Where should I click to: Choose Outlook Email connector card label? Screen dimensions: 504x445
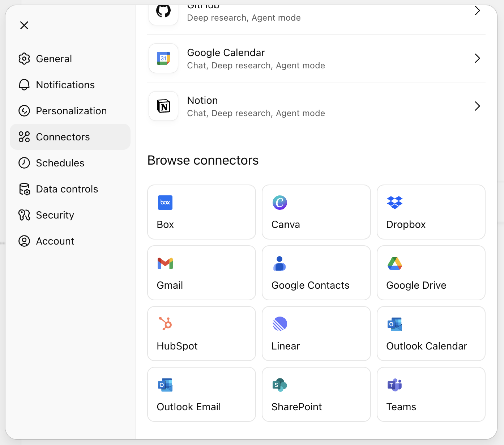(189, 407)
